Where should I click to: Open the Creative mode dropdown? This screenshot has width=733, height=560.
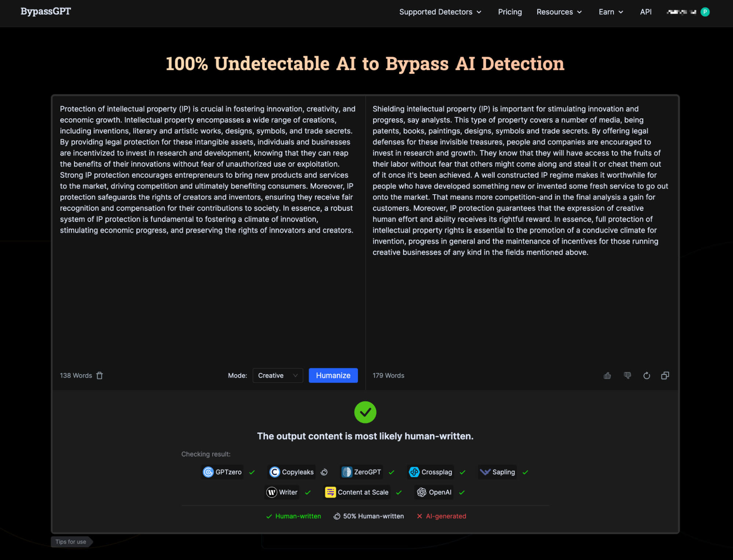278,375
